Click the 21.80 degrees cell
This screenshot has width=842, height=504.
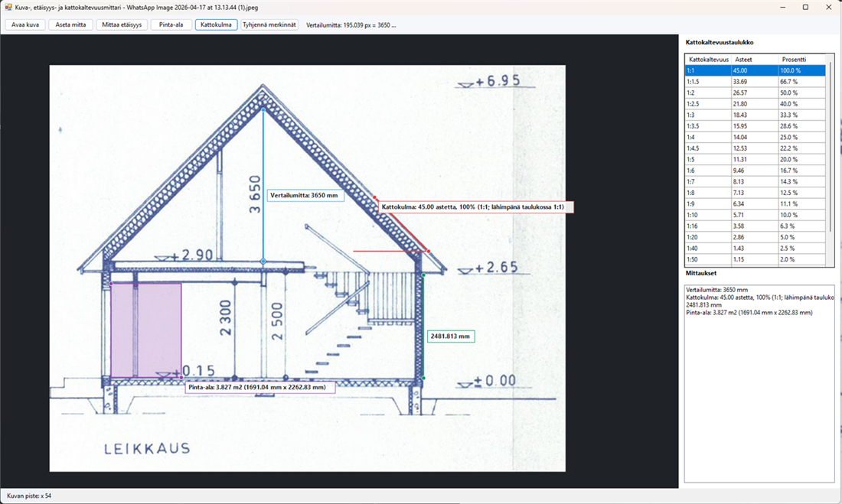click(x=755, y=103)
